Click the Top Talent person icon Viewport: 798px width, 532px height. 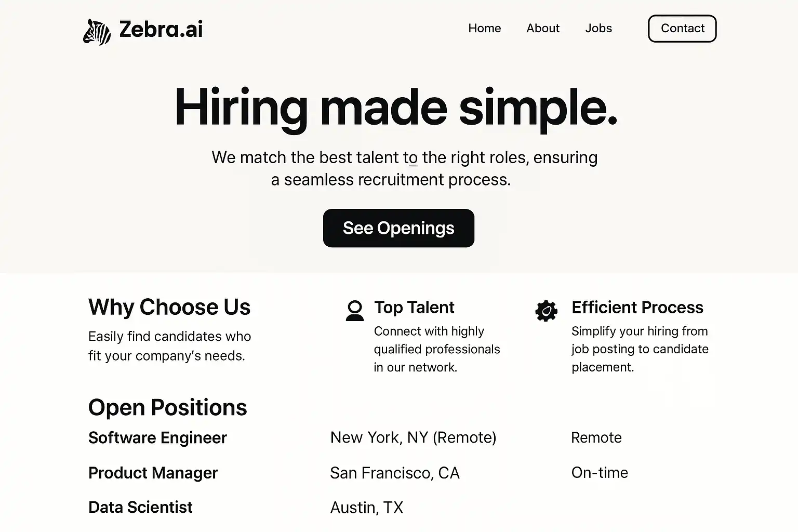coord(355,311)
